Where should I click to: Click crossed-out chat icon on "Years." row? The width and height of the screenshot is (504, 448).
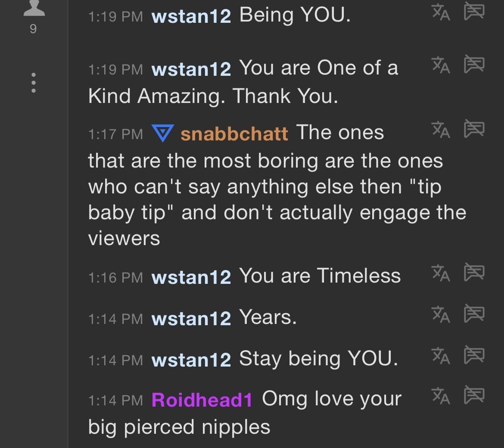[474, 314]
